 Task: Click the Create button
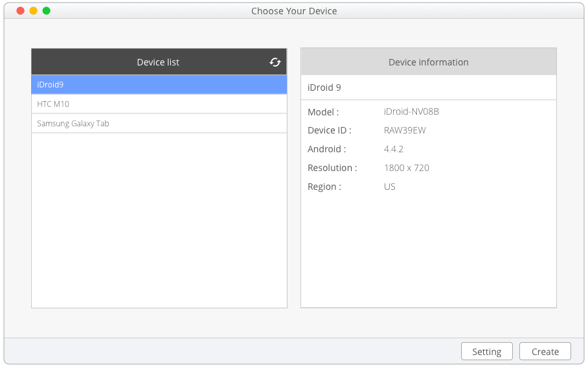[545, 352]
